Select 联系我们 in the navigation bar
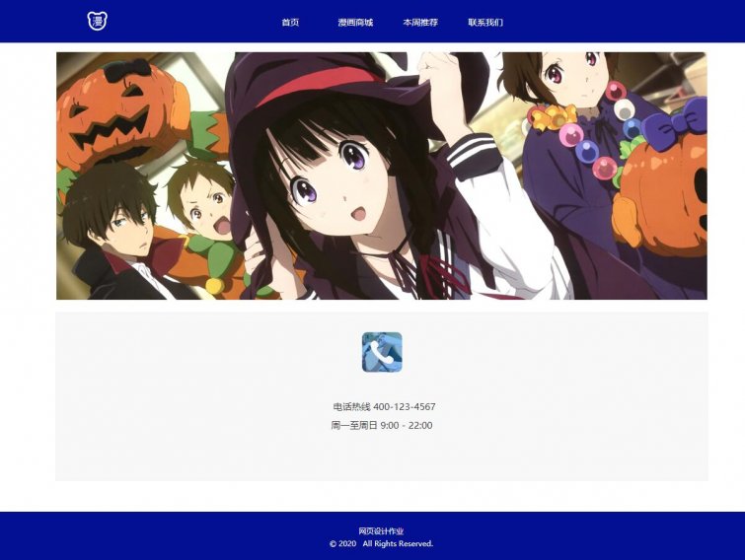Viewport: 745px width, 560px height. (485, 23)
